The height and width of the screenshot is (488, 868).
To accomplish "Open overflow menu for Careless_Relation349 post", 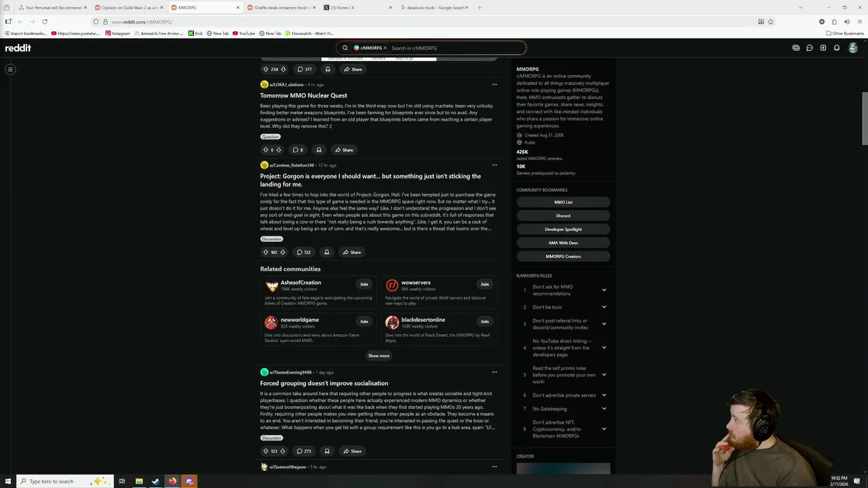I will tap(494, 165).
